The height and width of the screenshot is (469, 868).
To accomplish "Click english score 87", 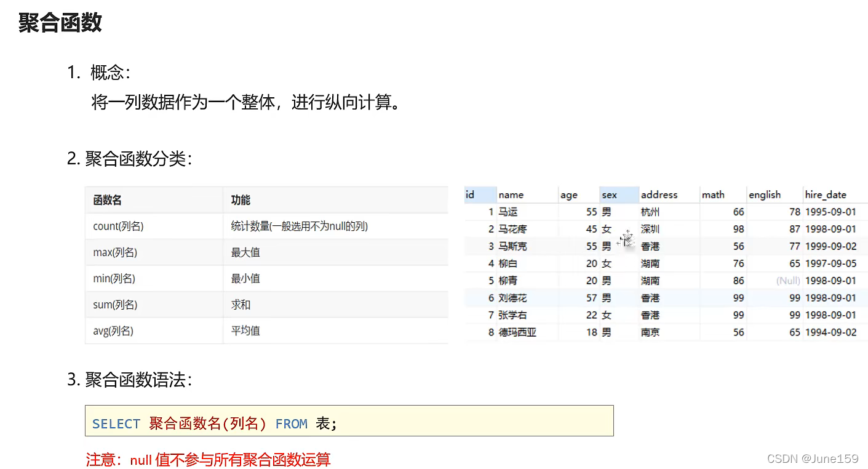I will (795, 229).
